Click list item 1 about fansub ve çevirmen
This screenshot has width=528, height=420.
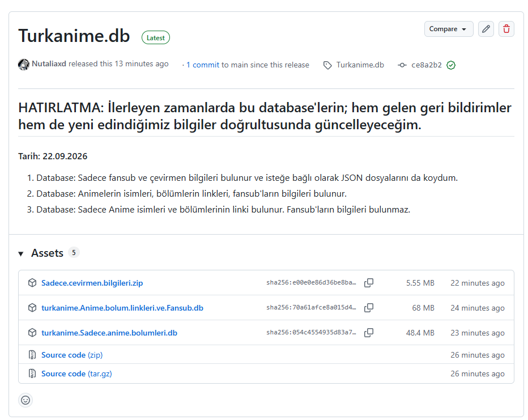tap(247, 178)
